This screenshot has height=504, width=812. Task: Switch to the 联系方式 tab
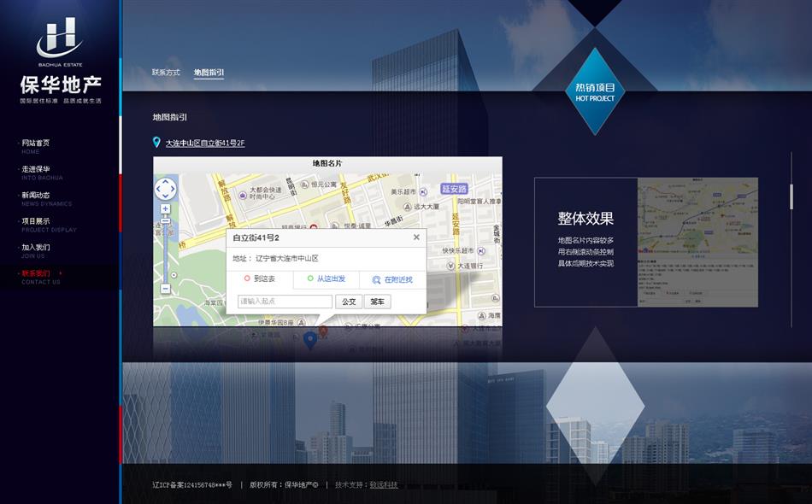click(x=166, y=73)
